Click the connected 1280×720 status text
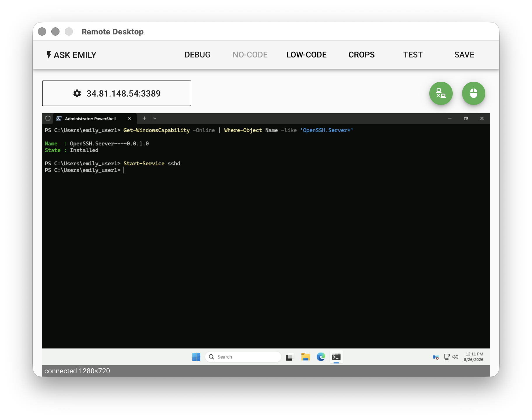The height and width of the screenshot is (420, 532). click(x=77, y=371)
